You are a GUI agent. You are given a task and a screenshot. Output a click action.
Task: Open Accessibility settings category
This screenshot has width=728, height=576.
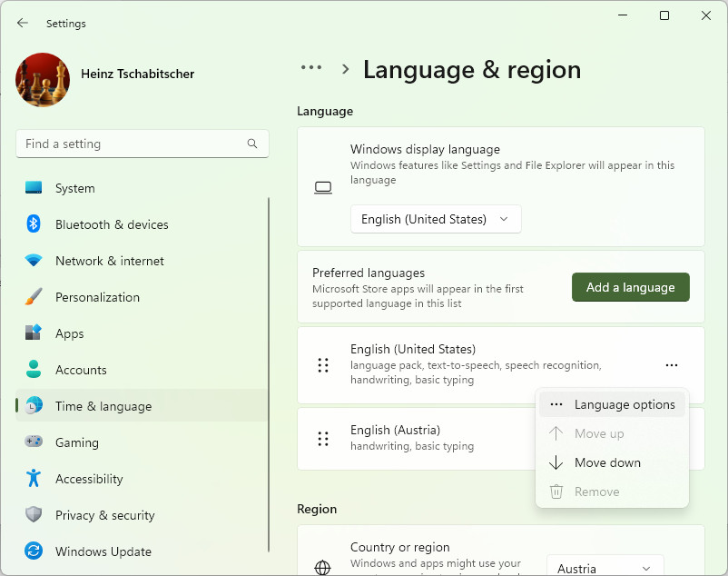click(142, 479)
